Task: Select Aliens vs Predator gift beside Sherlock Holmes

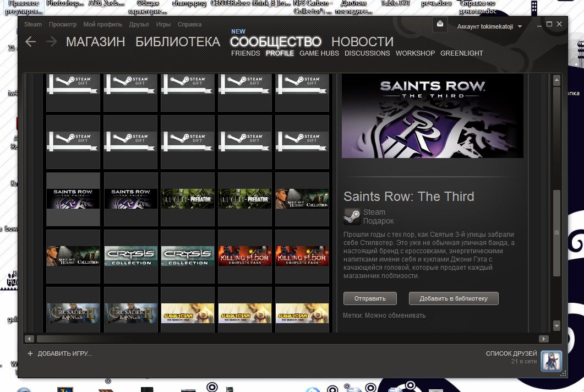Action: (245, 199)
